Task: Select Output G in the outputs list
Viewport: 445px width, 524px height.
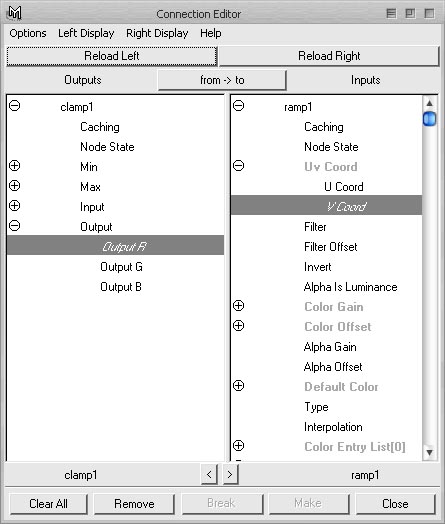Action: 122,267
